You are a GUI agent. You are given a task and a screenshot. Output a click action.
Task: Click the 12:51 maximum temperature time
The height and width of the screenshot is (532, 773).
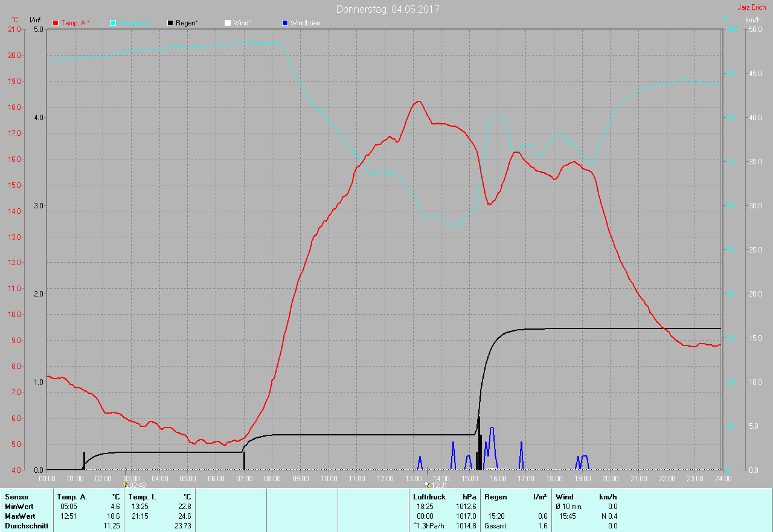pyautogui.click(x=69, y=516)
